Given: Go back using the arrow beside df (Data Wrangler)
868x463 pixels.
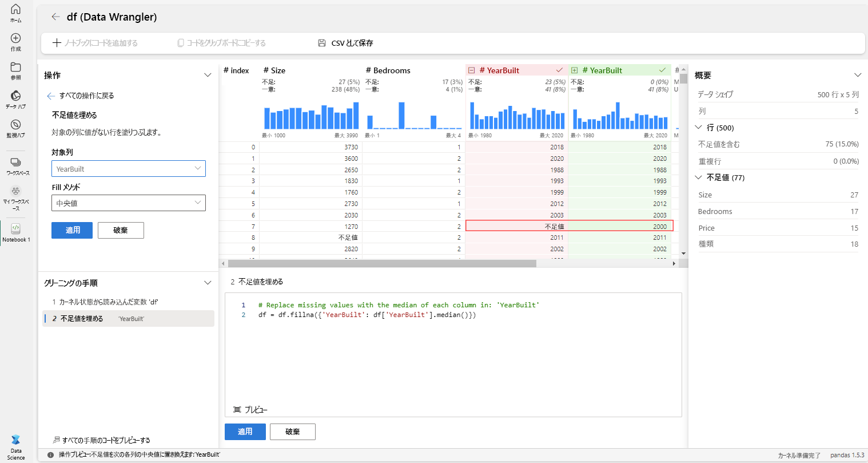Looking at the screenshot, I should pyautogui.click(x=55, y=17).
